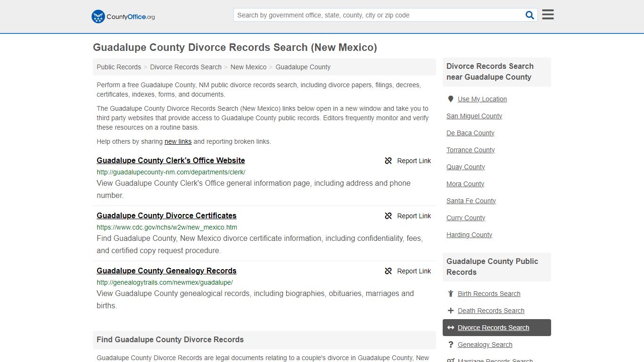Open Curry County
The width and height of the screenshot is (644, 362).
click(x=466, y=218)
